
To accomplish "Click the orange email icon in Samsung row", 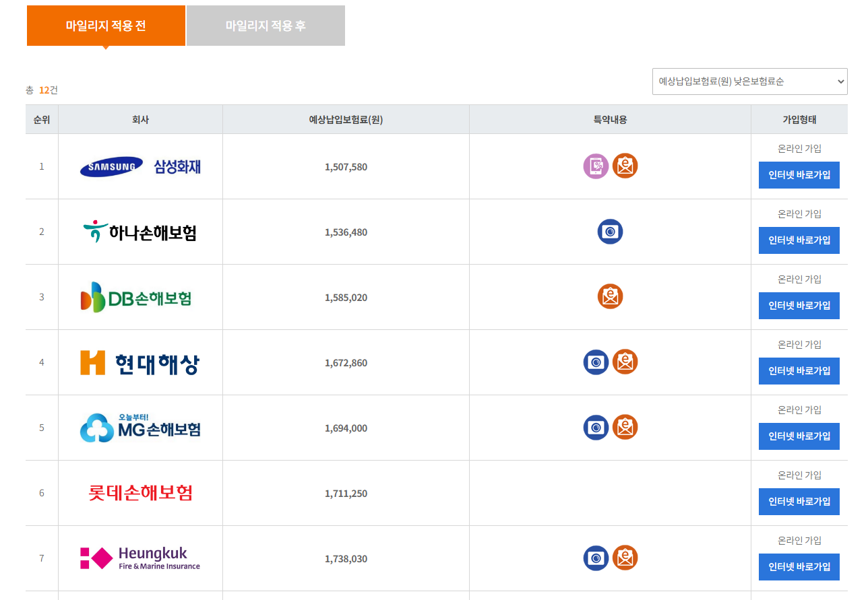I will (x=625, y=166).
